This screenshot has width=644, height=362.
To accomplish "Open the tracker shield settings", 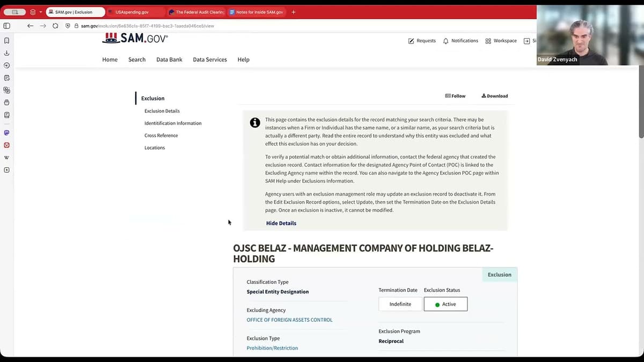I will point(68,26).
